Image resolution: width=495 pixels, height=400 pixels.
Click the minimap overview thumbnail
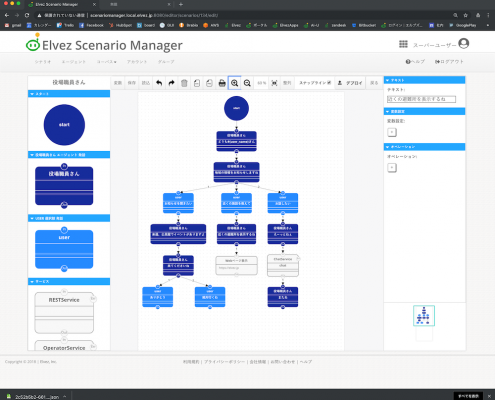tap(424, 316)
